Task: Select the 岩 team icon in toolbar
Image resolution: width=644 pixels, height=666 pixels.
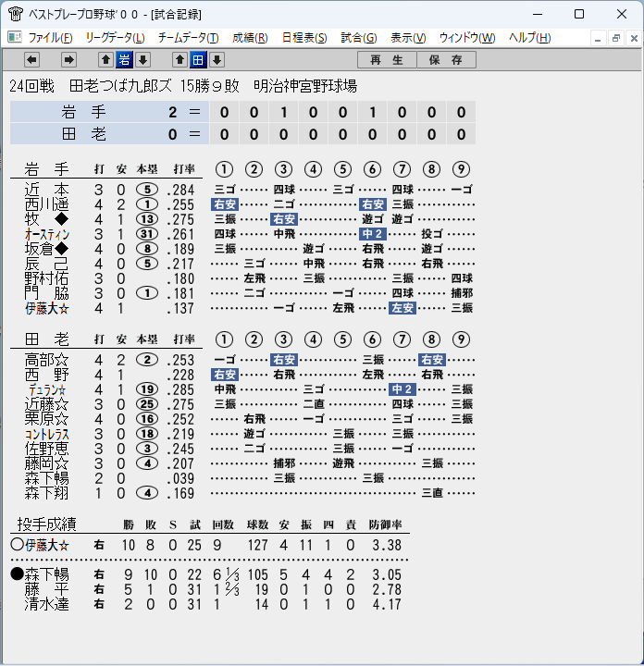Action: [x=125, y=60]
